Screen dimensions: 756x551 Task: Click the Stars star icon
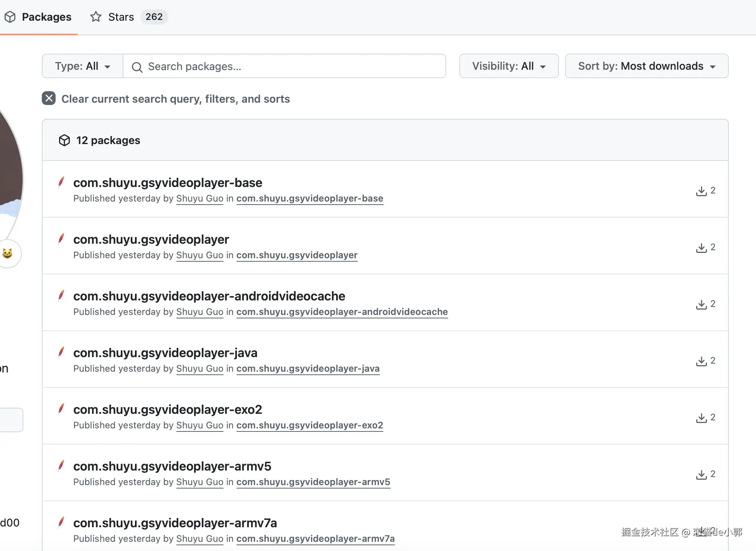click(96, 17)
